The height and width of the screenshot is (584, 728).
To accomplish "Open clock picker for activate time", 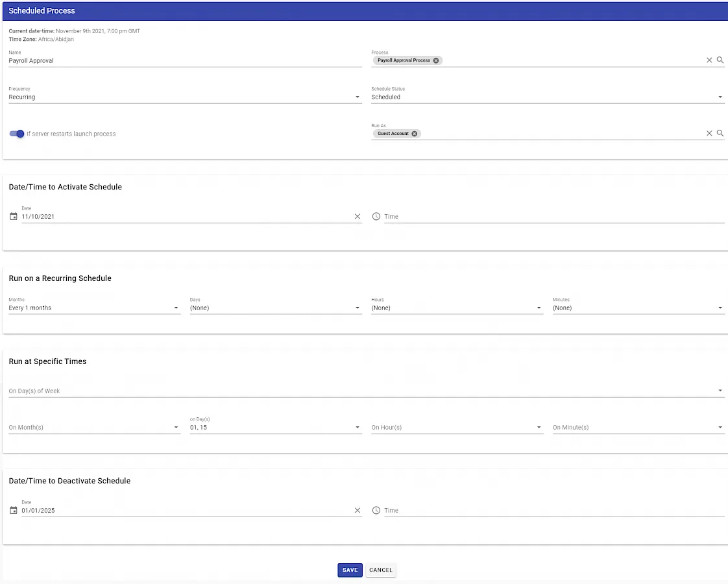I will tap(376, 216).
